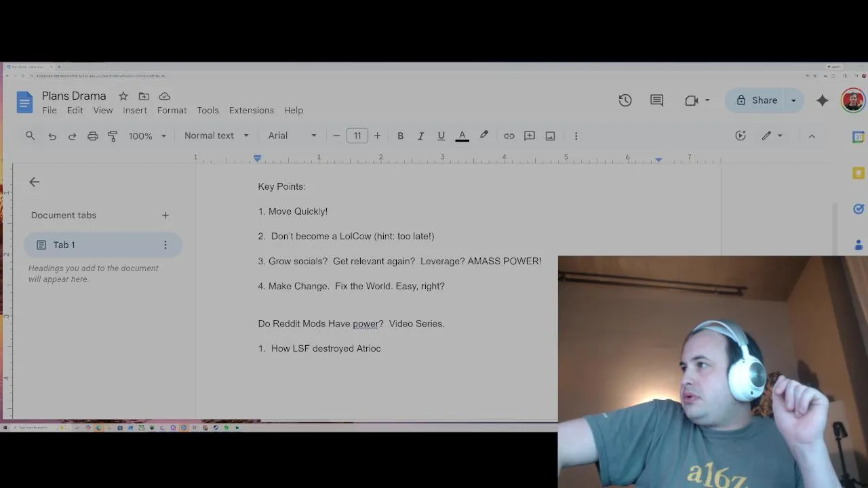Click the line 'Move Quickly!'
The image size is (868, 488).
point(298,211)
